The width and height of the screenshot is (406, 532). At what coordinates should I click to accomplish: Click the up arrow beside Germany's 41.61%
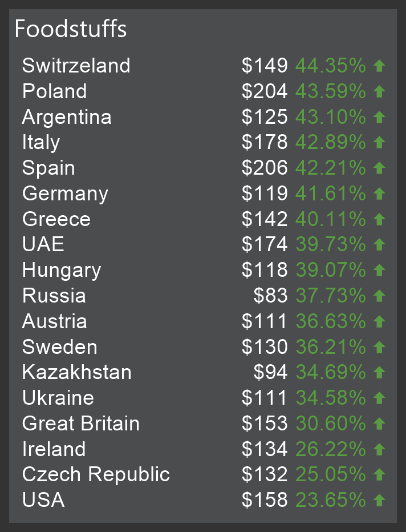(x=379, y=194)
